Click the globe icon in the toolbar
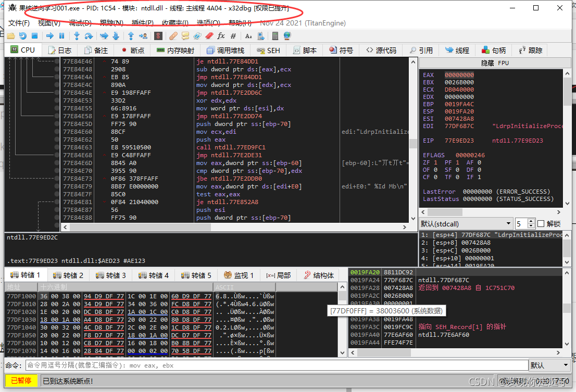576x392 pixels. [287, 36]
